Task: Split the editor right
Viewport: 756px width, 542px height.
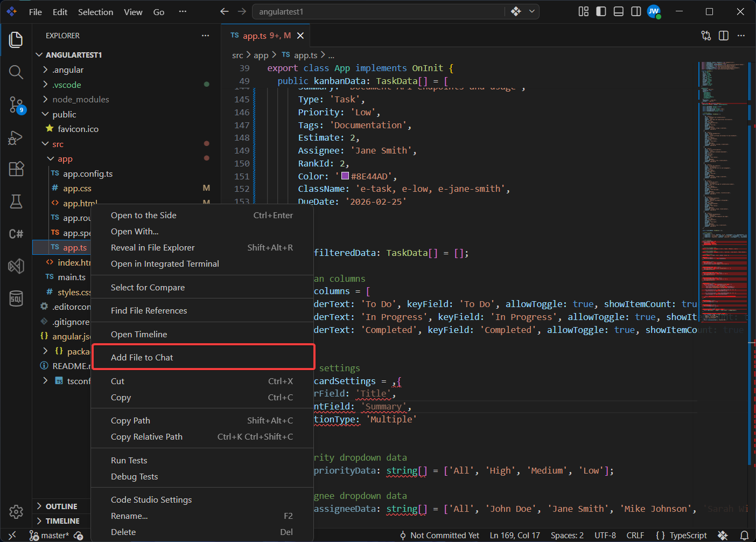Action: (x=724, y=36)
